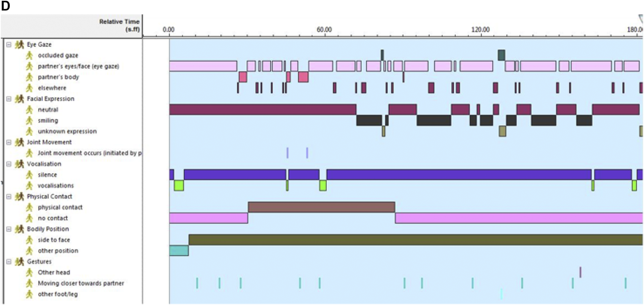The height and width of the screenshot is (305, 644).
Task: Click the first green vocalisations event
Action: [178, 186]
